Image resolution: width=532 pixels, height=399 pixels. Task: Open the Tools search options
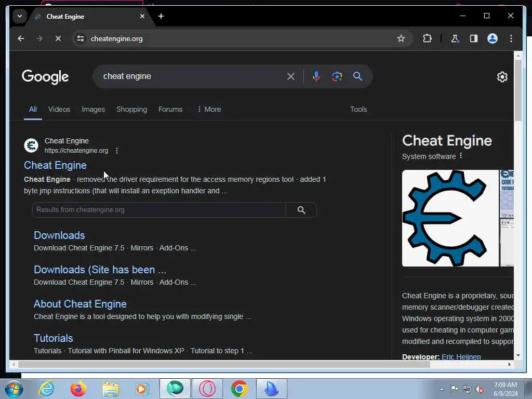[x=358, y=109]
